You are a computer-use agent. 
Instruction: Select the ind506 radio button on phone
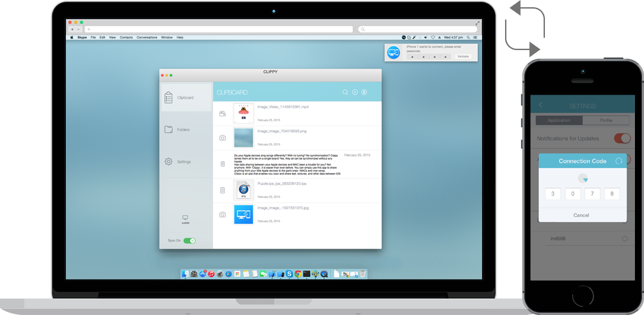pos(625,239)
